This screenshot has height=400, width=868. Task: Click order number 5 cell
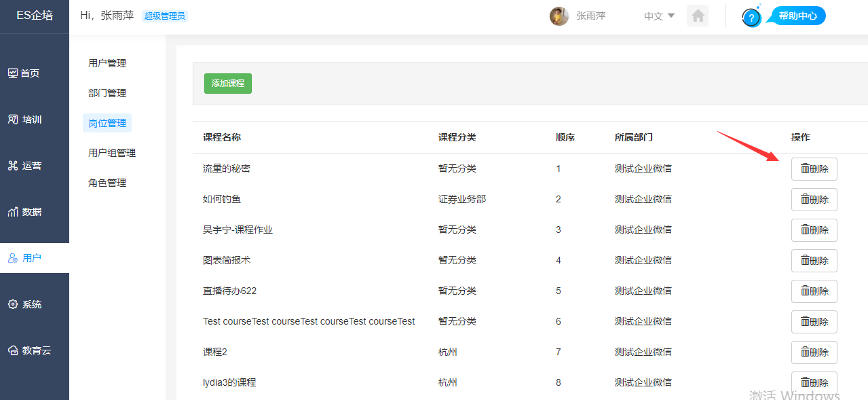tap(559, 291)
